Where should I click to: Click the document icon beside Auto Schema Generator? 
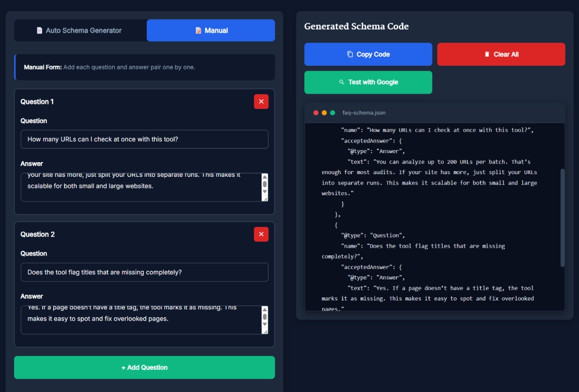(x=39, y=30)
